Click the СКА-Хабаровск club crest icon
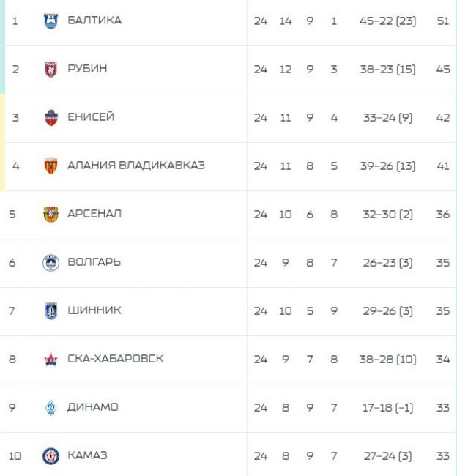 51,360
